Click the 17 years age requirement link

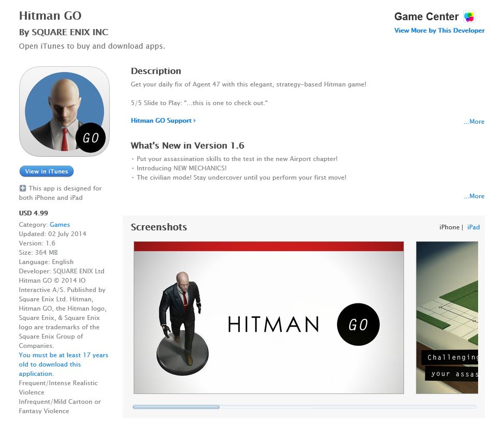tap(64, 364)
